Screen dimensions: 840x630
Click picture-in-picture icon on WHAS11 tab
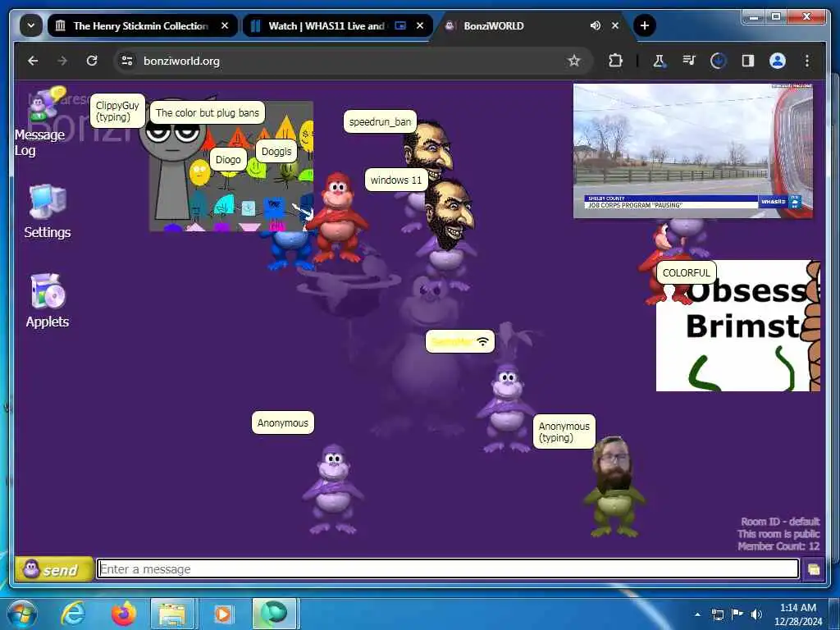click(400, 25)
